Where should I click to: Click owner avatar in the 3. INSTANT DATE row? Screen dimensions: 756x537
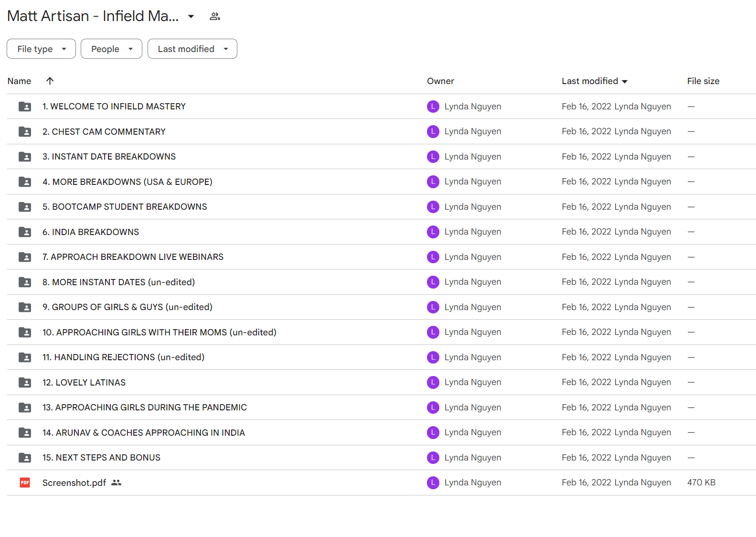pos(433,157)
